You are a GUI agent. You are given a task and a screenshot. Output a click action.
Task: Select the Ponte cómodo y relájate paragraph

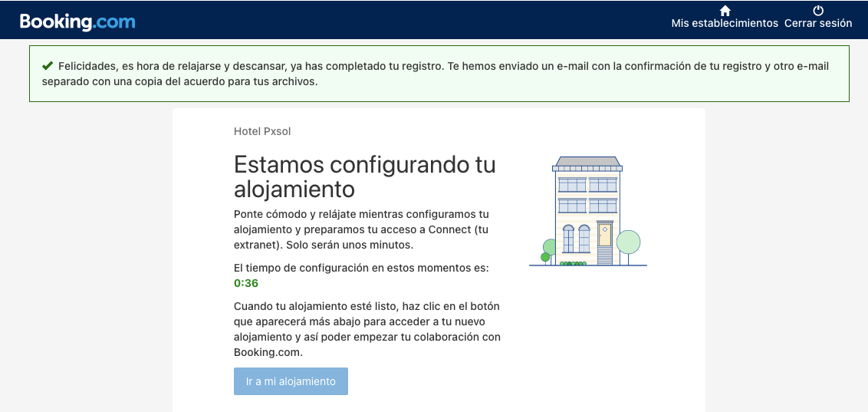[x=361, y=229]
